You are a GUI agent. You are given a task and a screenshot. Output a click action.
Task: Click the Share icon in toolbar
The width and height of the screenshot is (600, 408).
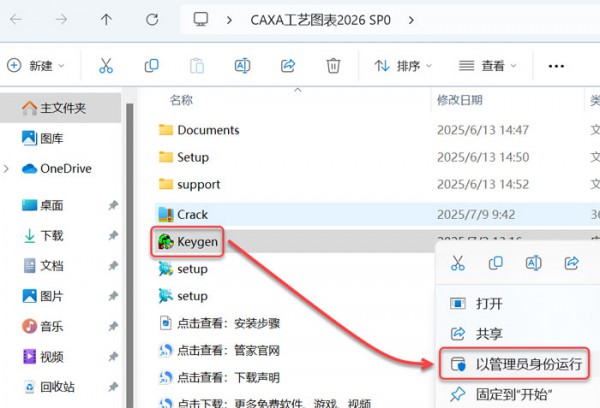click(x=288, y=66)
